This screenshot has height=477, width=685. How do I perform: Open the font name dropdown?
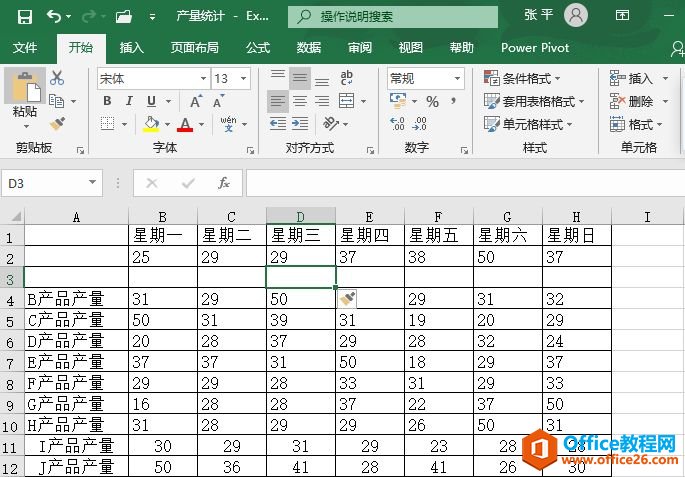(203, 78)
